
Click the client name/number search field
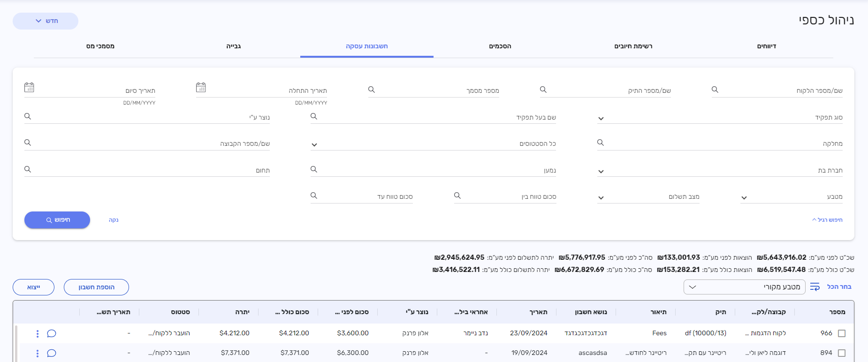pos(779,90)
